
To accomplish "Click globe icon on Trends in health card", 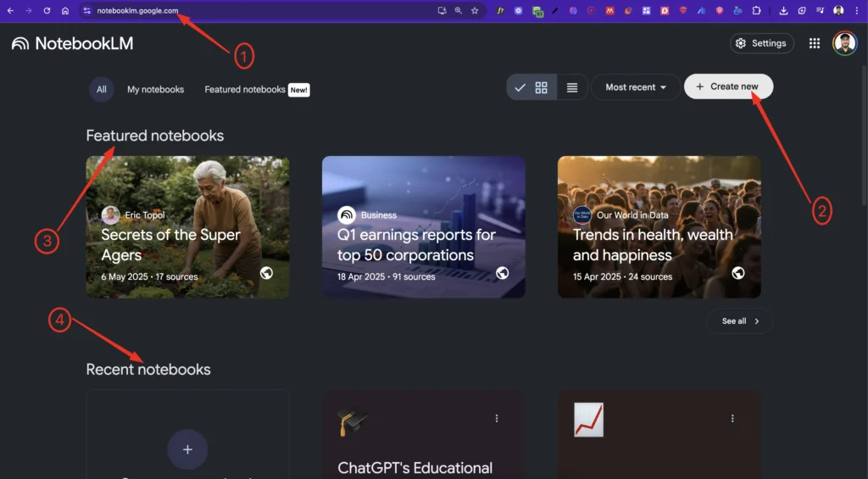I will tap(738, 273).
